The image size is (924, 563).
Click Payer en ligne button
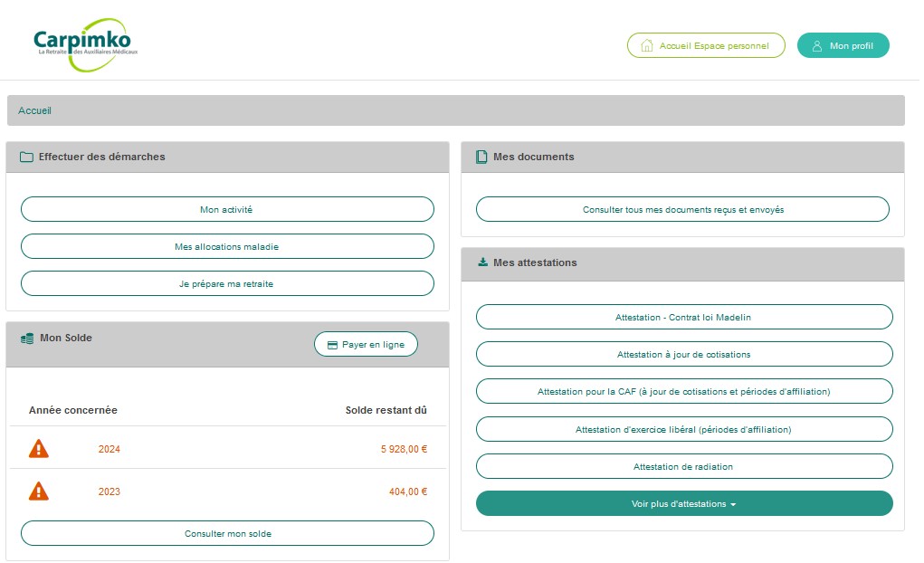(366, 344)
